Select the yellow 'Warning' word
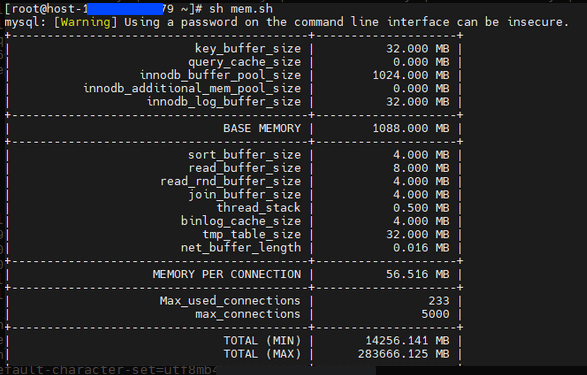The image size is (587, 375). tap(85, 22)
